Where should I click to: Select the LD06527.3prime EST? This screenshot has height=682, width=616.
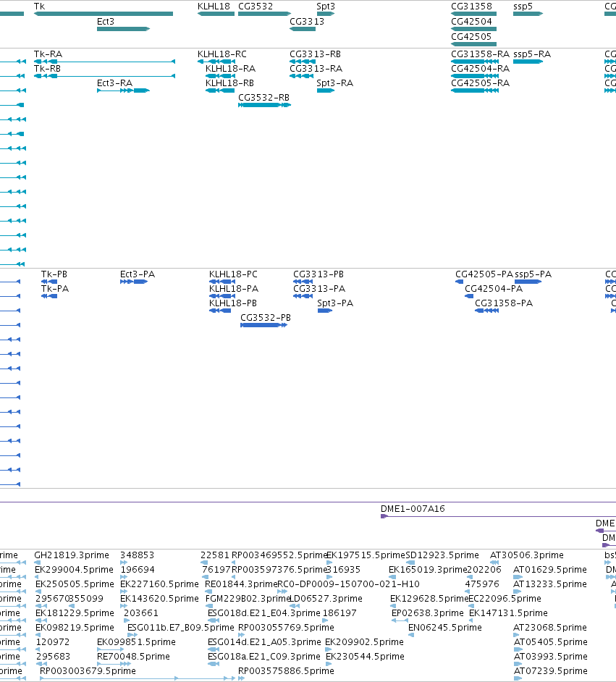coord(293,606)
